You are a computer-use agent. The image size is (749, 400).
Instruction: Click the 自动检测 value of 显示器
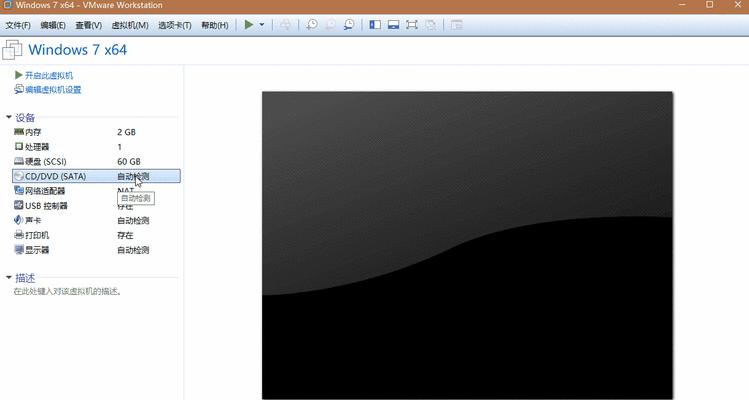click(x=133, y=250)
